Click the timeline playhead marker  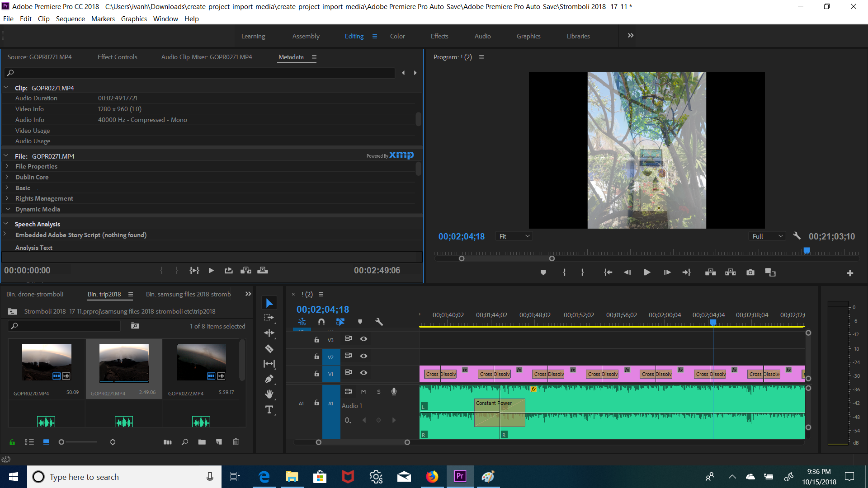click(x=713, y=323)
